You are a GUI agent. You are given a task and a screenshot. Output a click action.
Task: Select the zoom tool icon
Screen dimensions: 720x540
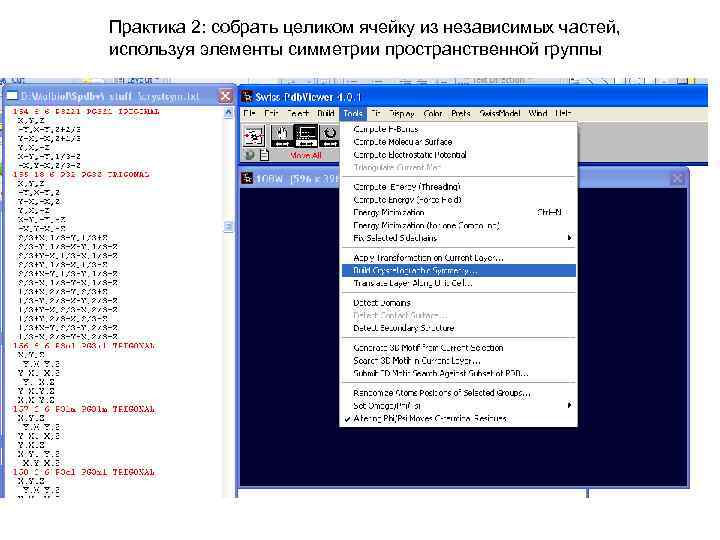305,136
